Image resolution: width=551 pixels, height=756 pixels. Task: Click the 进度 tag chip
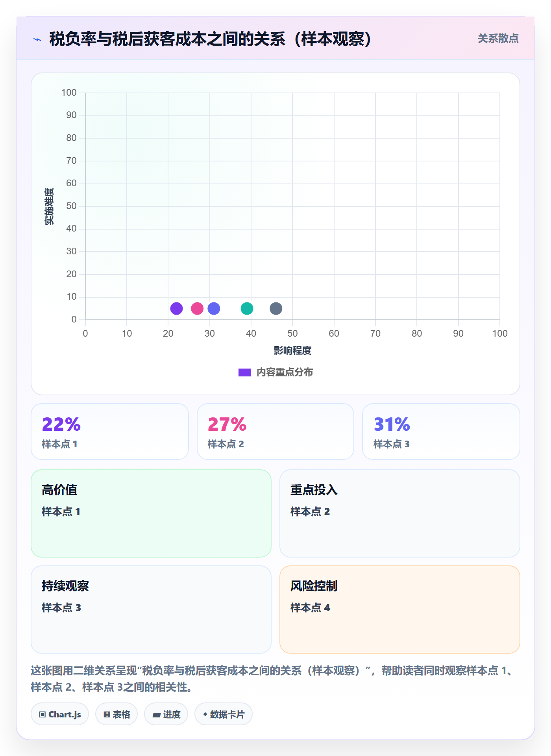(x=166, y=714)
